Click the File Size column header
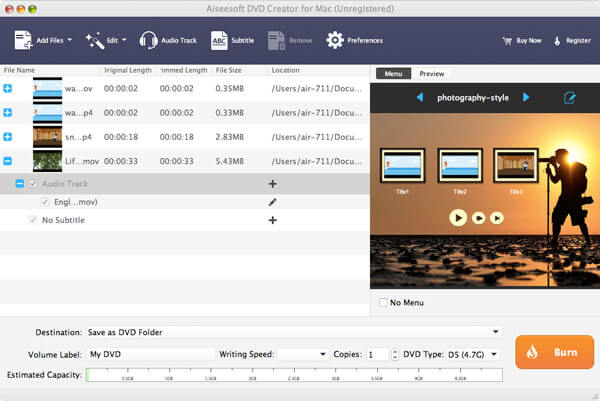Image resolution: width=600 pixels, height=401 pixels. coord(228,70)
